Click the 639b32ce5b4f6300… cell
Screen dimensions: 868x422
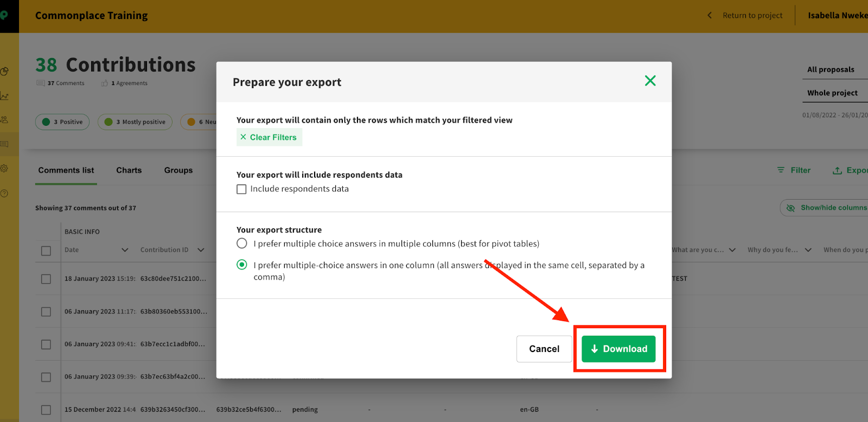pos(248,410)
